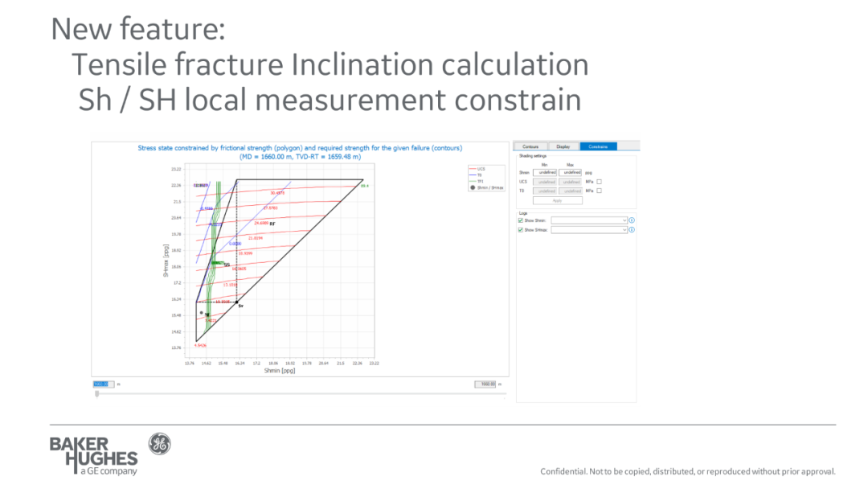Click the UCS red line legend entry
This screenshot has height=489, width=868.
coord(477,169)
